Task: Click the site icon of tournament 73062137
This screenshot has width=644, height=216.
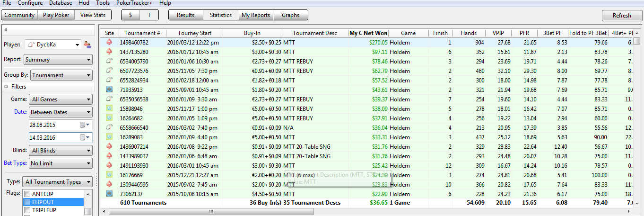Action: [x=109, y=194]
